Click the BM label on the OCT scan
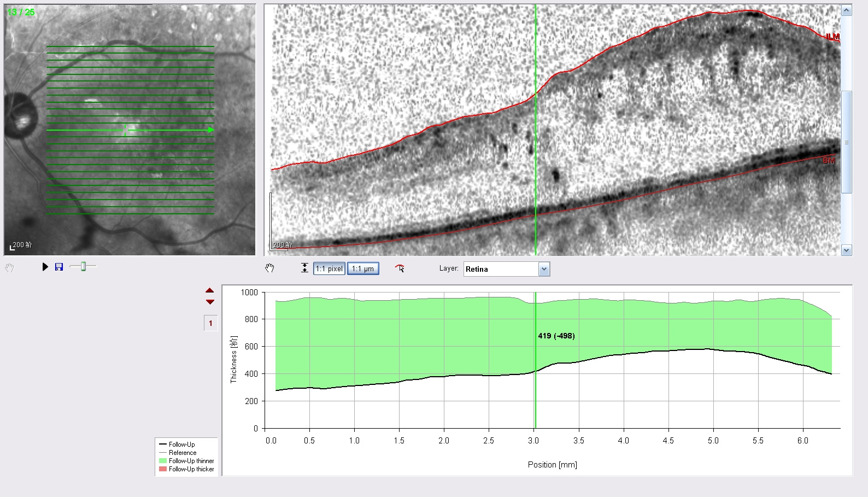 tap(829, 160)
